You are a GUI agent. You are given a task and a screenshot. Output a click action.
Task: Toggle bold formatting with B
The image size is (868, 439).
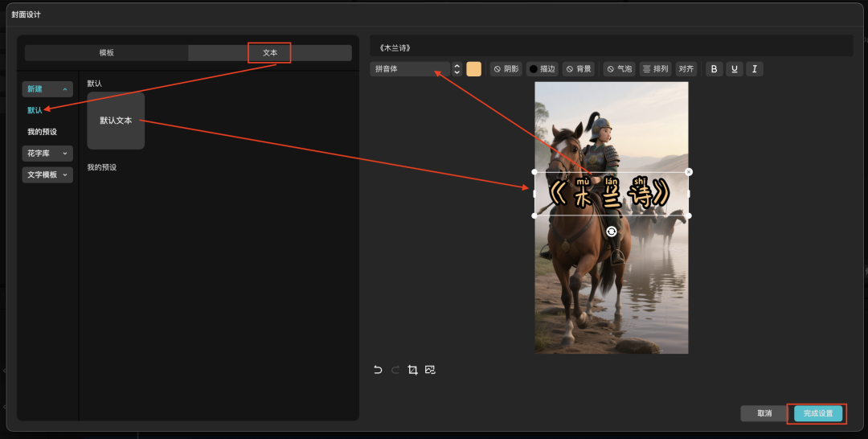click(x=714, y=69)
